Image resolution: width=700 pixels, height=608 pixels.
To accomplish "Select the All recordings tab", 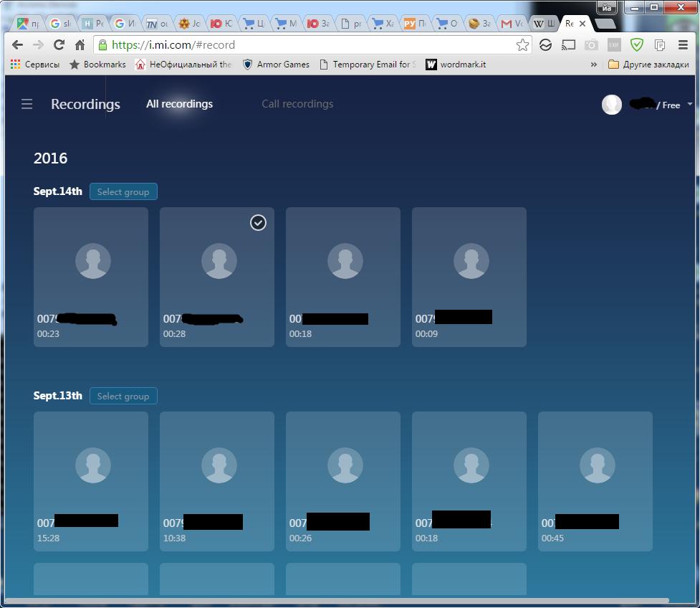I will pos(179,104).
